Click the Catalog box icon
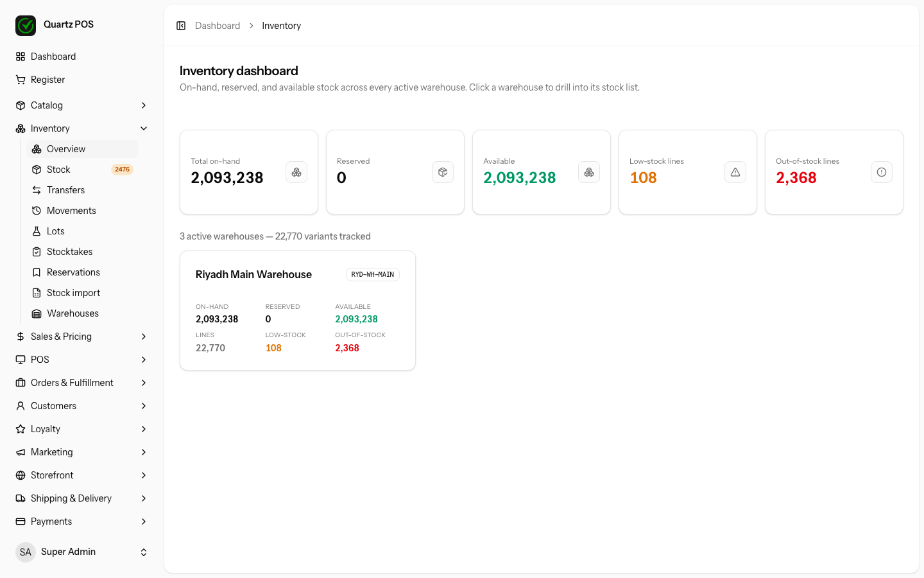 [21, 105]
